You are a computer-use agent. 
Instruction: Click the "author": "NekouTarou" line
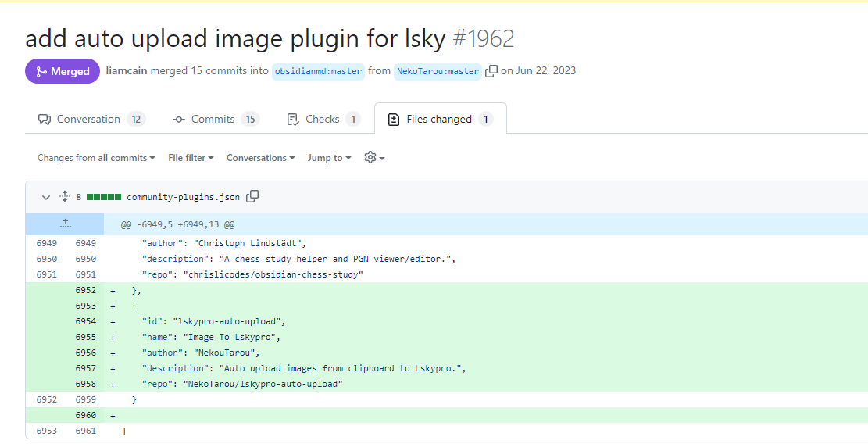200,353
